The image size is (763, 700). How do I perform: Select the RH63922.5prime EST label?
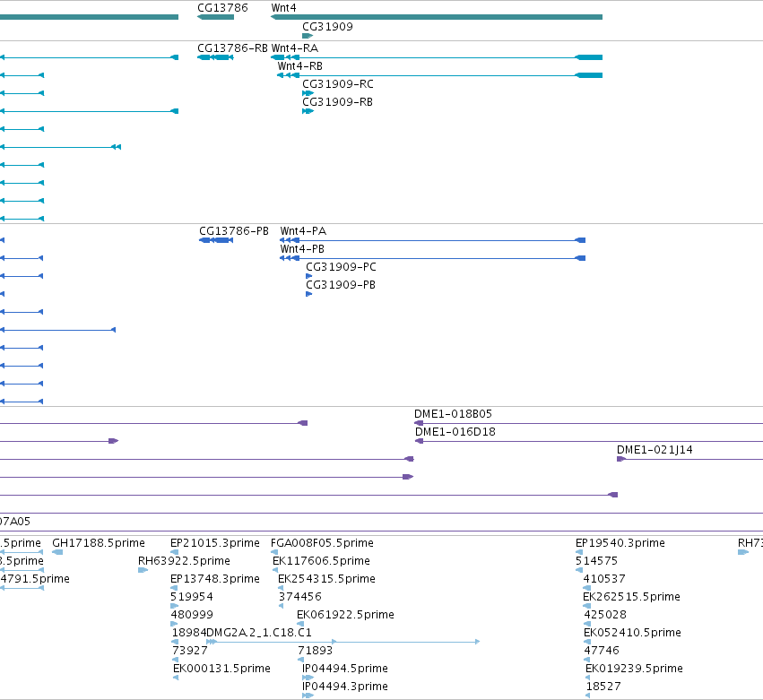click(x=184, y=561)
